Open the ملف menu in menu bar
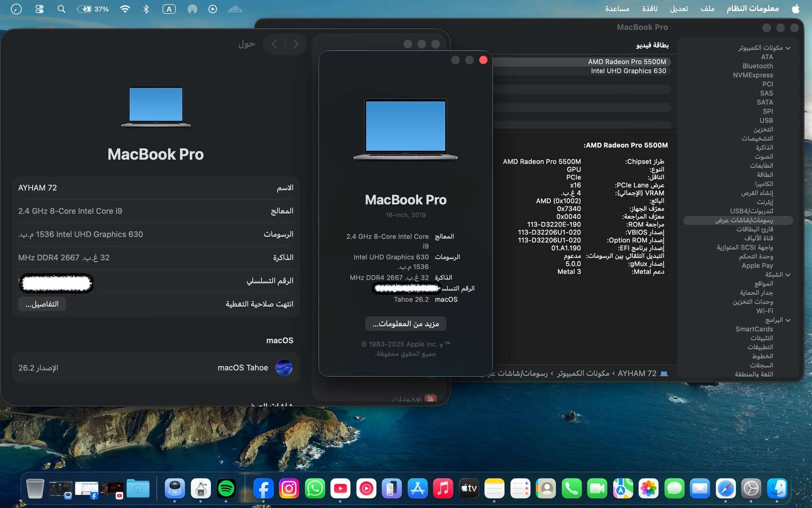 (x=707, y=9)
